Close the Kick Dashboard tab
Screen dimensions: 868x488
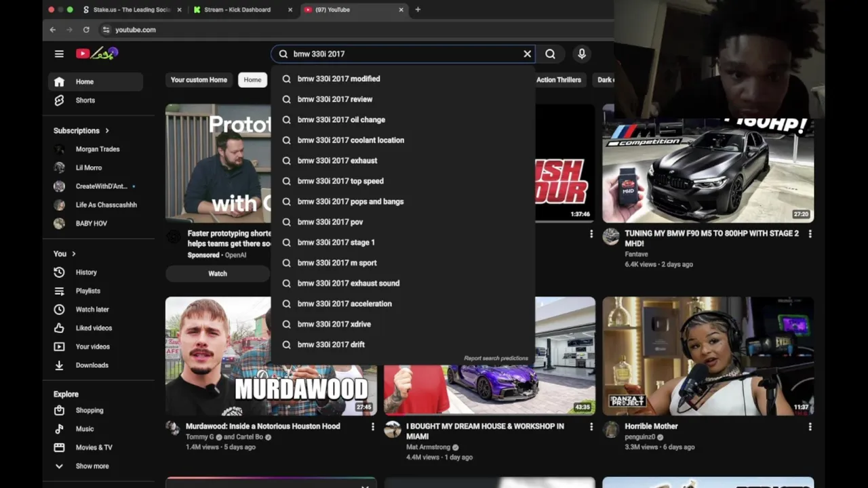pyautogui.click(x=290, y=9)
